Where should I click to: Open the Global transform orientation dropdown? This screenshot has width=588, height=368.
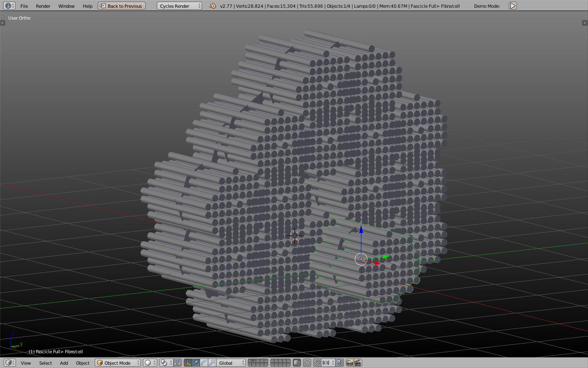(x=231, y=363)
